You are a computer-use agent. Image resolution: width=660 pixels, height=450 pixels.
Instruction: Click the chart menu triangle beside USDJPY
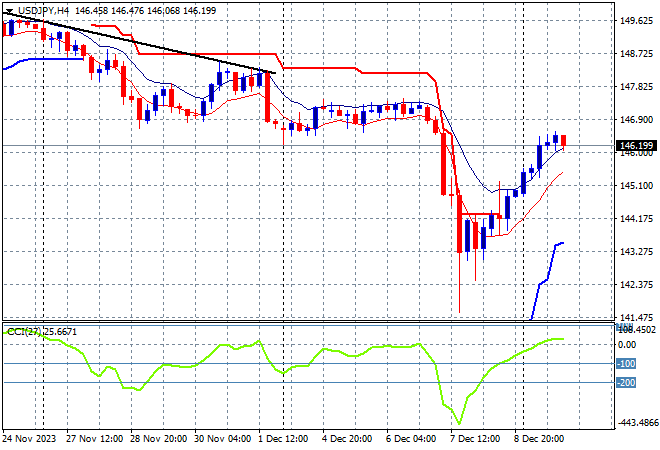click(x=9, y=9)
